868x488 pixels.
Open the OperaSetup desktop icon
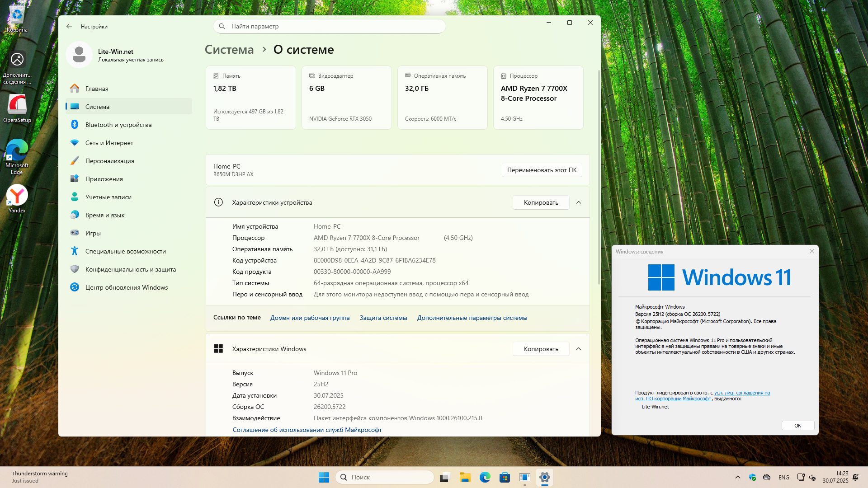pos(17,105)
